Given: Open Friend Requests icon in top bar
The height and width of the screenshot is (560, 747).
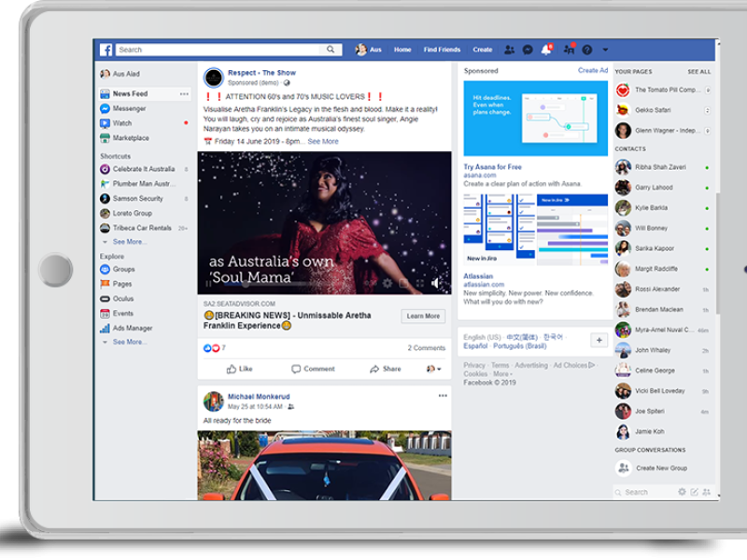Looking at the screenshot, I should tap(509, 49).
